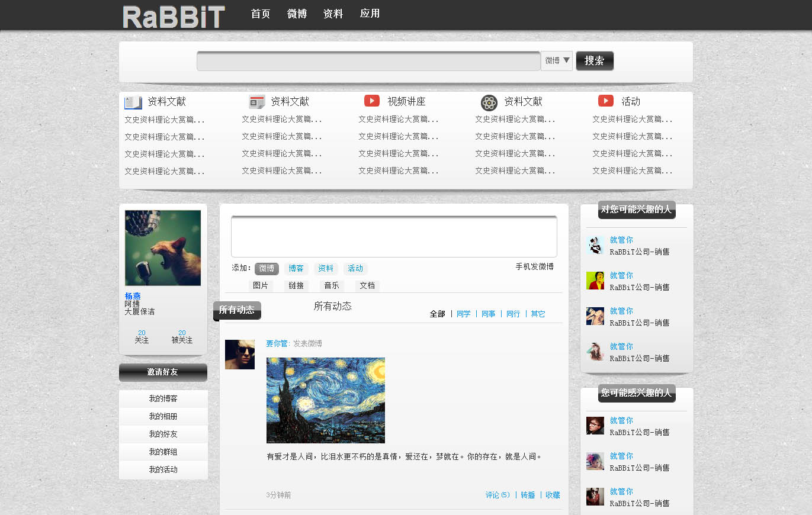Open 我的活动 in sidebar

point(163,470)
